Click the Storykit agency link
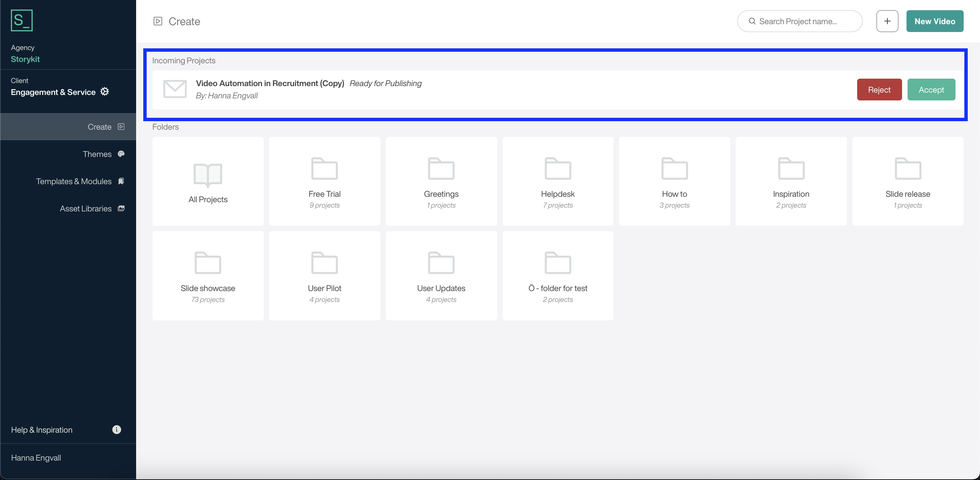980x480 pixels. 25,59
